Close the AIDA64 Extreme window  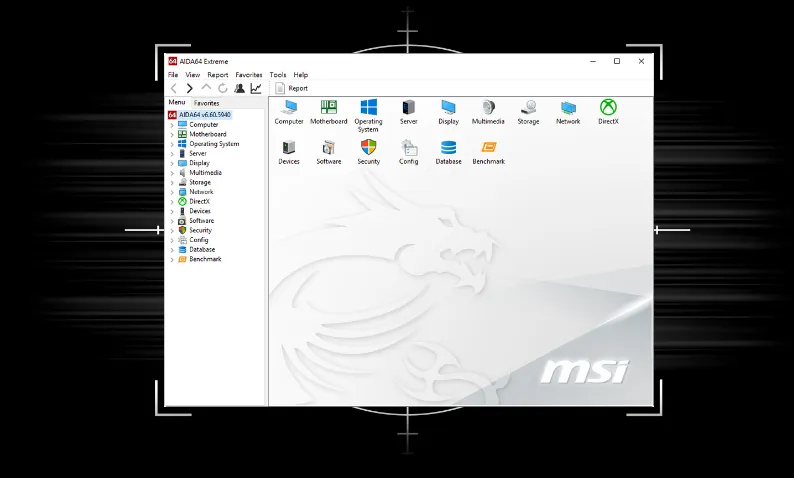pyautogui.click(x=641, y=61)
